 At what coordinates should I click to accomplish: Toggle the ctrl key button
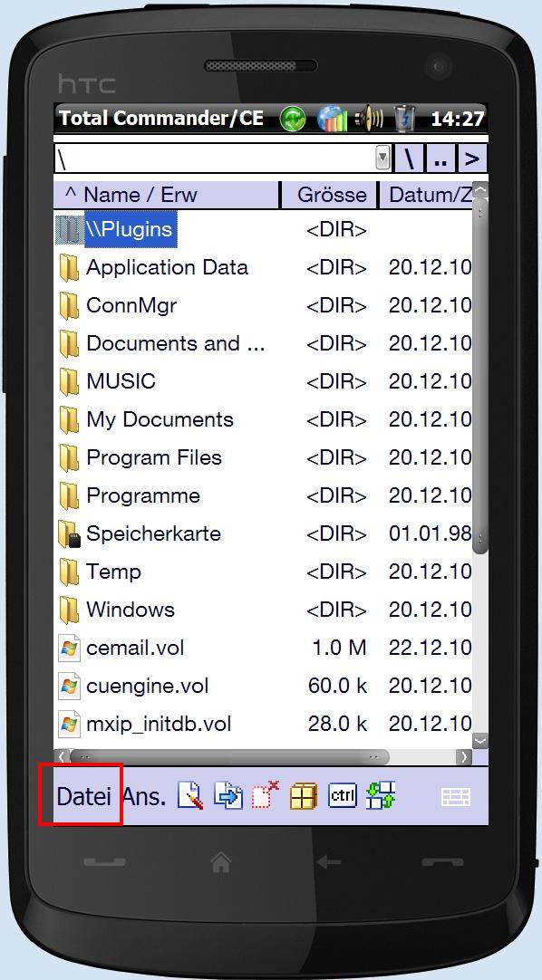(342, 795)
